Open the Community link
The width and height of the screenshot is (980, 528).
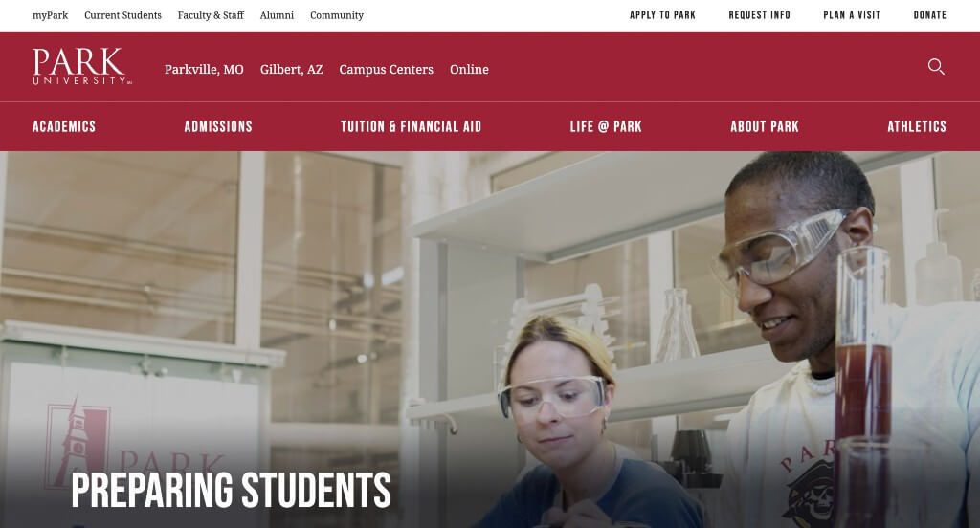337,15
